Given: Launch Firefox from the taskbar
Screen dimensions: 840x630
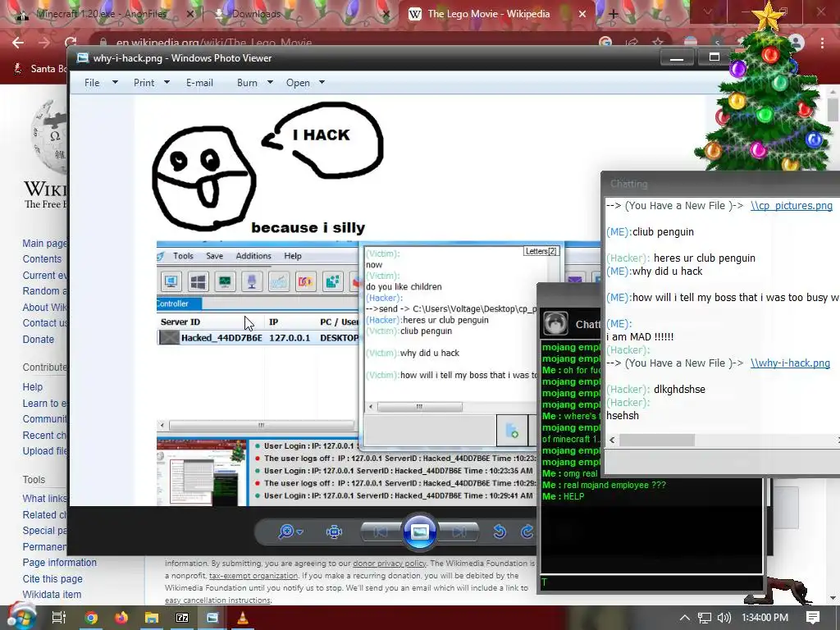Looking at the screenshot, I should [121, 618].
